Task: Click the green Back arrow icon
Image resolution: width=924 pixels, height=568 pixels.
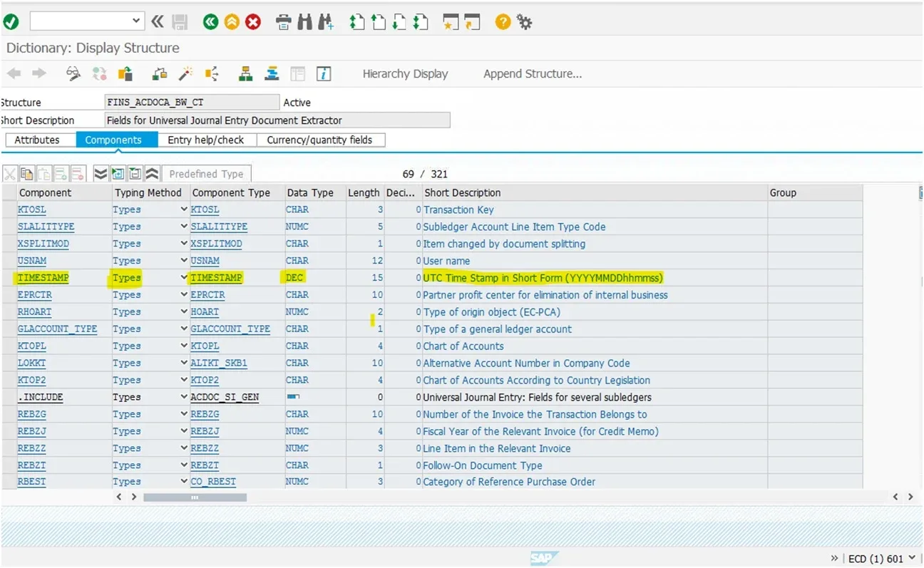Action: 210,22
